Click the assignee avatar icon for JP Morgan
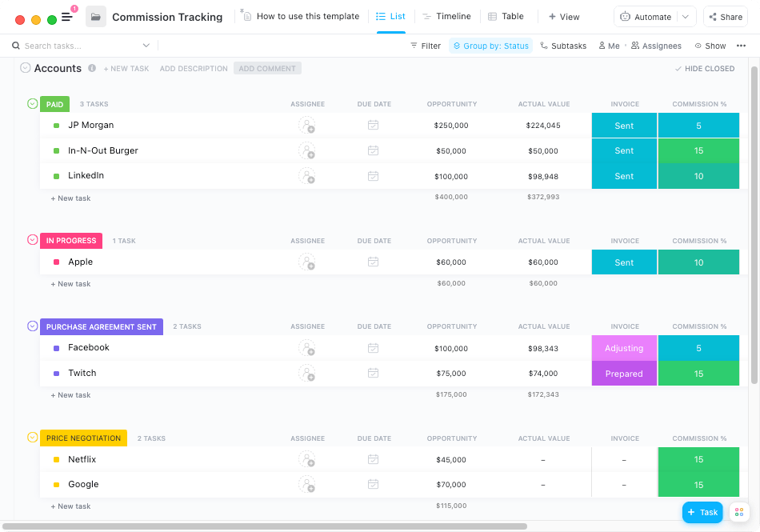This screenshot has width=760, height=532. click(306, 125)
